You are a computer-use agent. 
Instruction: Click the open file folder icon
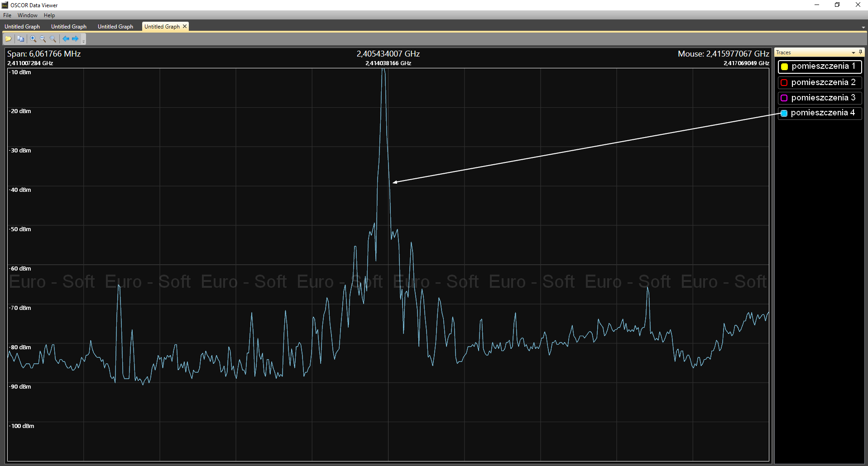pos(8,39)
